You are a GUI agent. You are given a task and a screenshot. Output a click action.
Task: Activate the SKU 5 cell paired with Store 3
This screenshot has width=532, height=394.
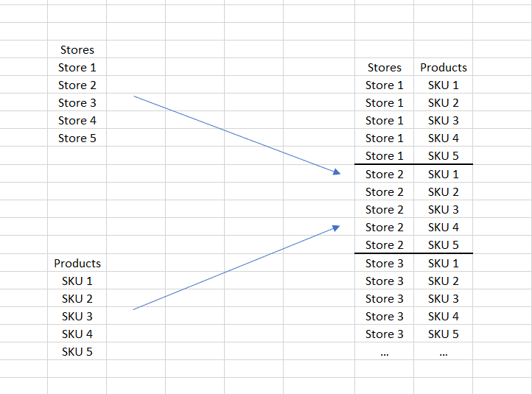click(x=444, y=334)
